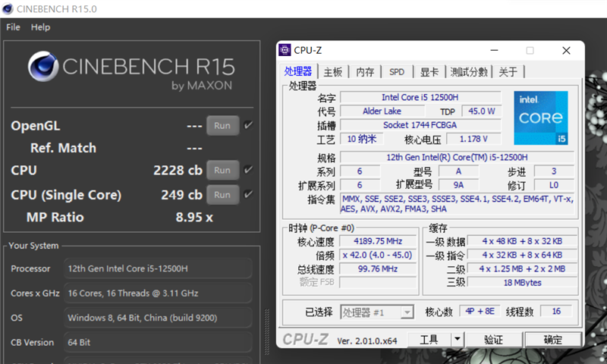Click the bus speed 99.76 MHz value
The width and height of the screenshot is (607, 364).
coord(378,269)
